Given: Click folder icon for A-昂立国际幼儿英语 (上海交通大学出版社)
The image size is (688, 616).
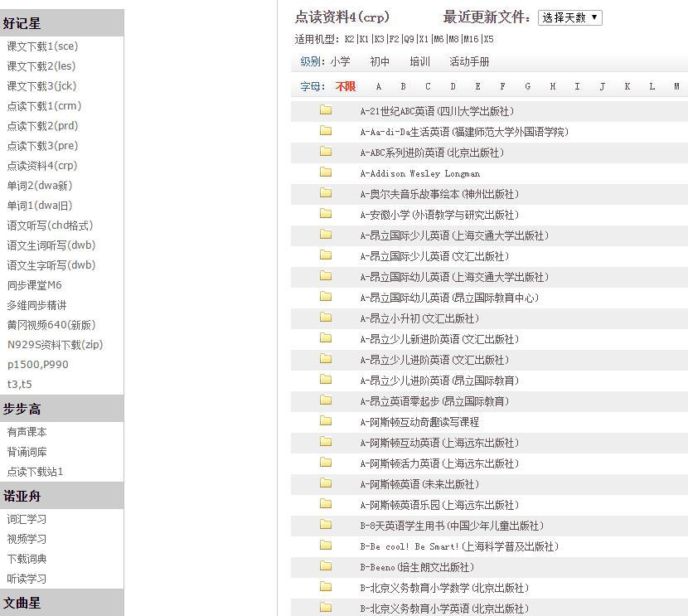Looking at the screenshot, I should [326, 275].
